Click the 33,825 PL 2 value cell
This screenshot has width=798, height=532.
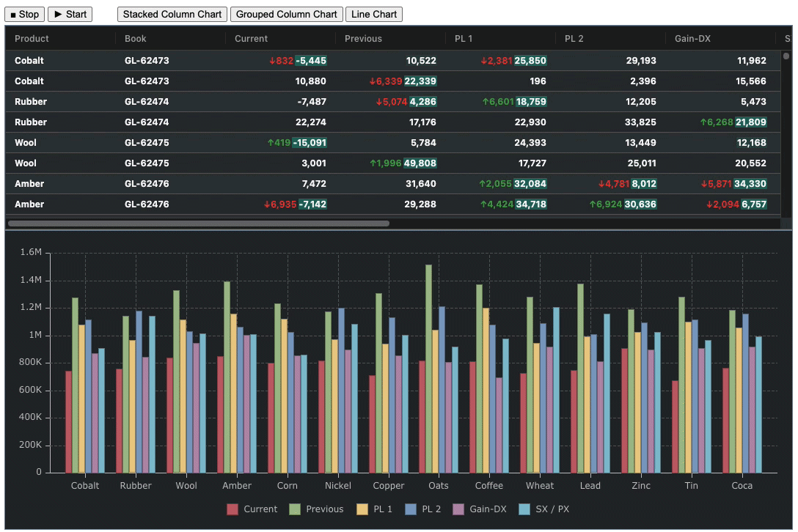(610, 122)
